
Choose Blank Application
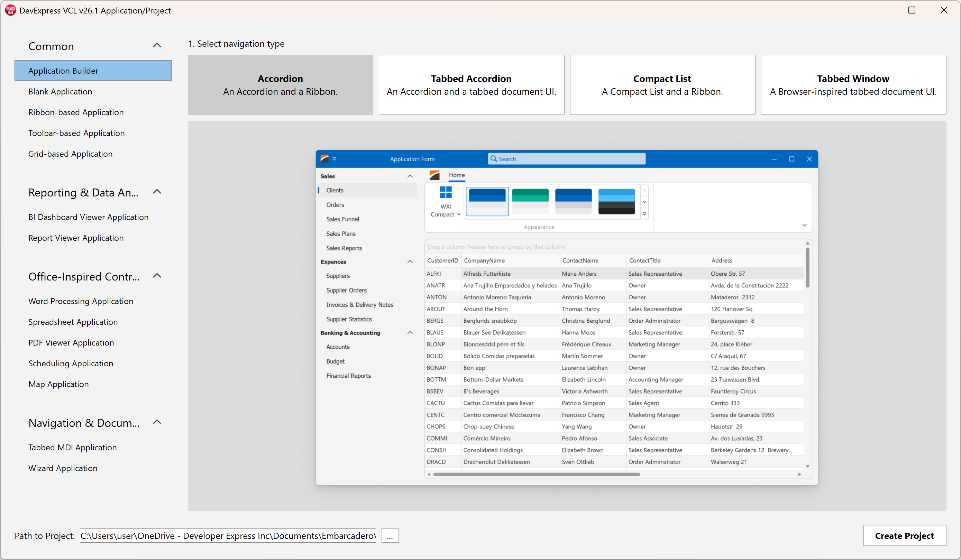[x=93, y=92]
